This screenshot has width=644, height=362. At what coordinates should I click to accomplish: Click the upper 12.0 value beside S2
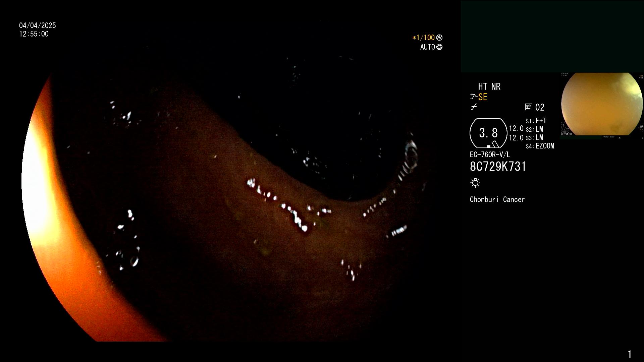tap(516, 128)
